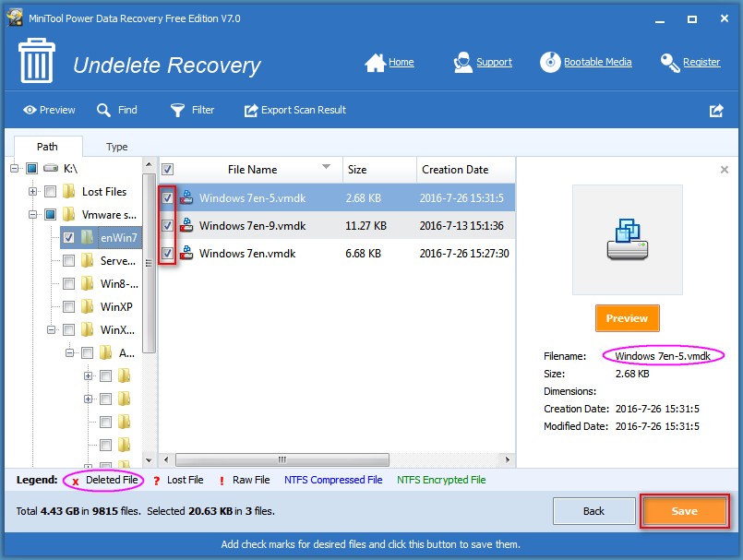Collapse the K:\ drive tree node
Image resolution: width=743 pixels, height=560 pixels.
click(x=14, y=168)
